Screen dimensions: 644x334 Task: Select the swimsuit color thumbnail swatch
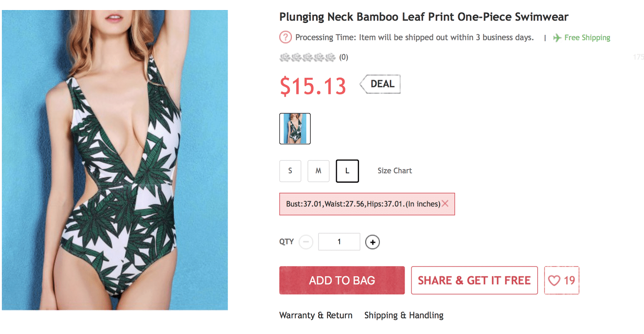[295, 129]
